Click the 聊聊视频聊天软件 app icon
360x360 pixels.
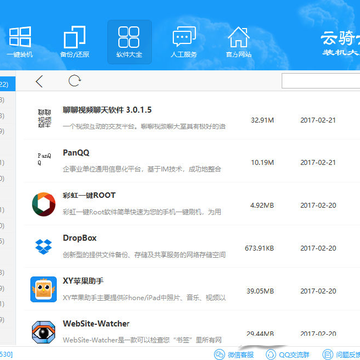[44, 118]
